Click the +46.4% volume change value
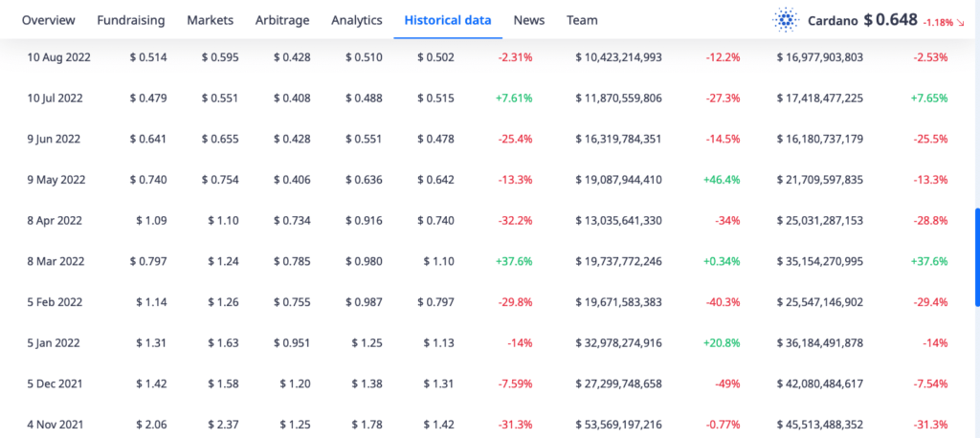The height and width of the screenshot is (438, 980). tap(721, 179)
